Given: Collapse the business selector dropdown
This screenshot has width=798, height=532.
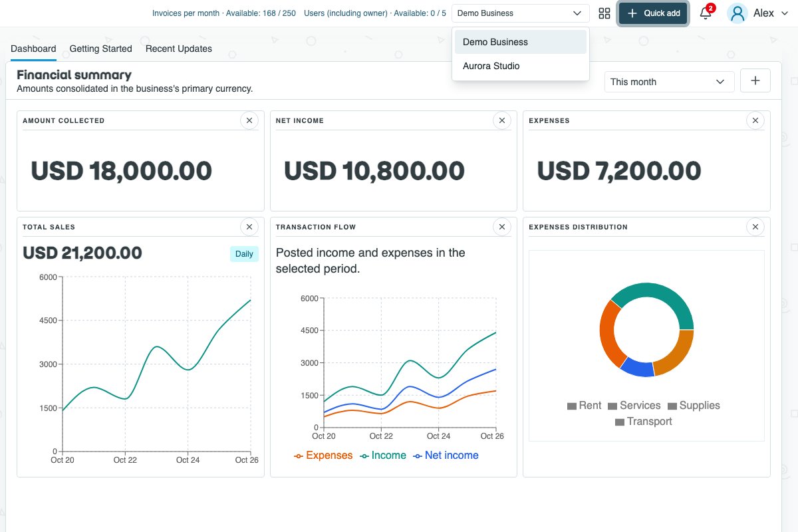Looking at the screenshot, I should point(521,13).
